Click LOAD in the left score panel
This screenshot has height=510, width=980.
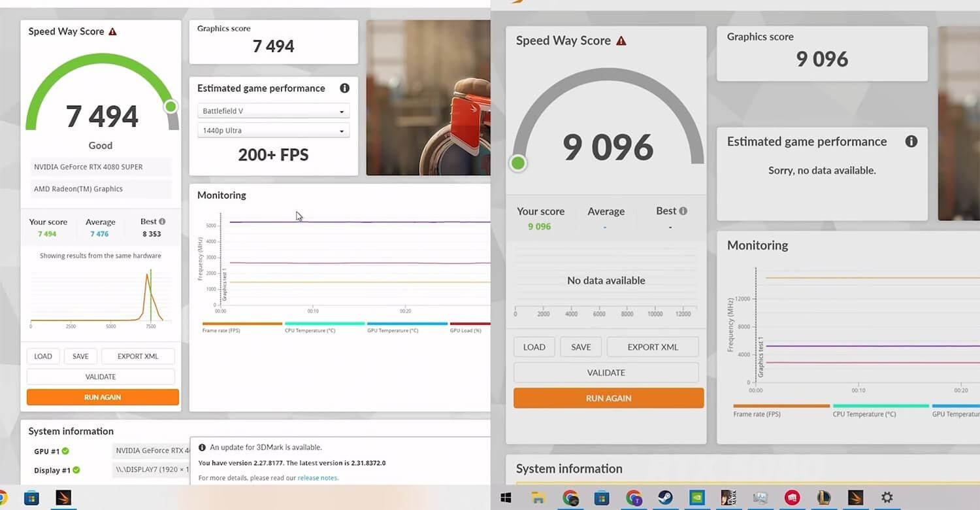pos(43,356)
